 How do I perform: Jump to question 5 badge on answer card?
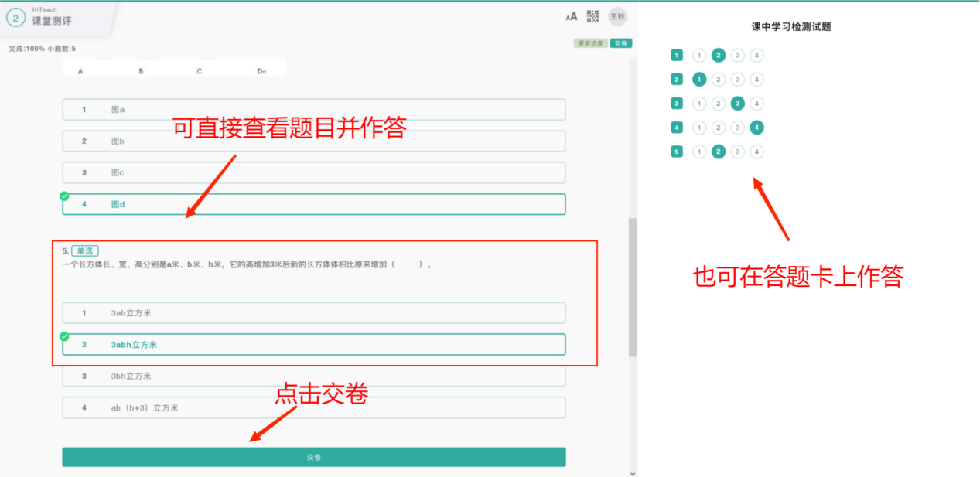click(677, 152)
